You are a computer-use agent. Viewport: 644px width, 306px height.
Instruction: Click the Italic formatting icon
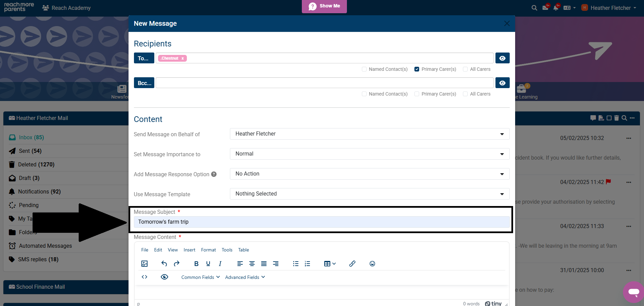point(220,264)
